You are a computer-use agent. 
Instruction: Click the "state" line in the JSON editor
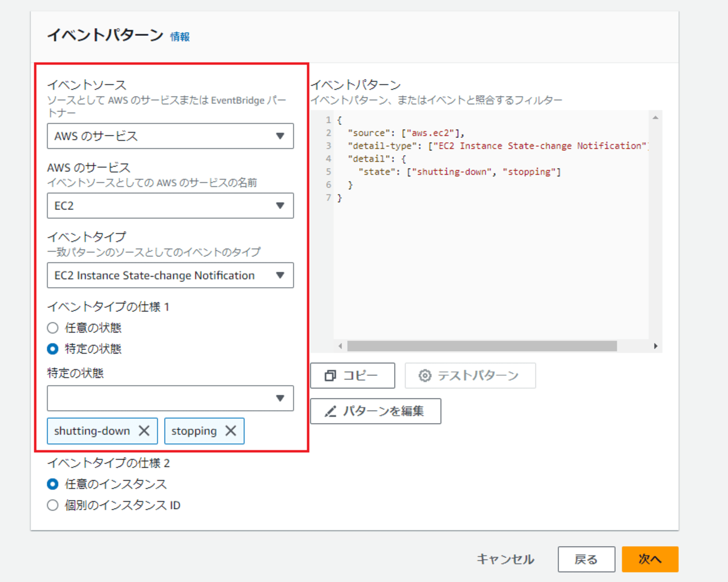pos(460,172)
